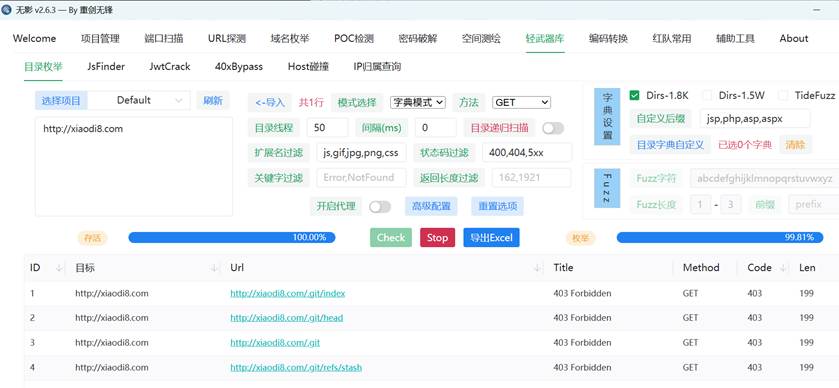Image resolution: width=839 pixels, height=388 pixels.
Task: Click the 存活 progress bar at 100.00%
Action: (232, 238)
